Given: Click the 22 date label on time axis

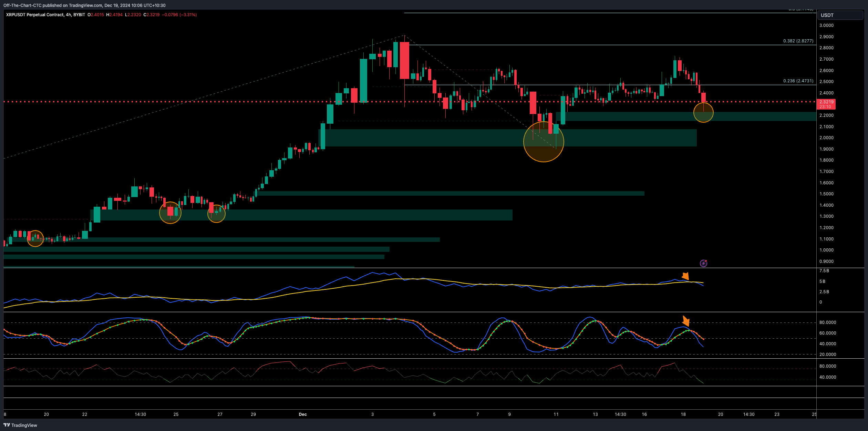Looking at the screenshot, I should tap(85, 414).
